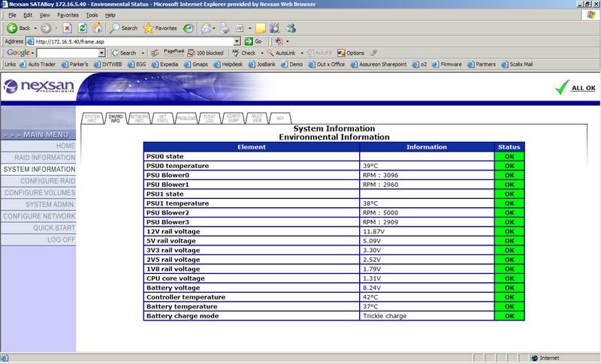Viewport: 601px width, 364px height.
Task: Expand the Google search box dropdown
Action: (101, 53)
